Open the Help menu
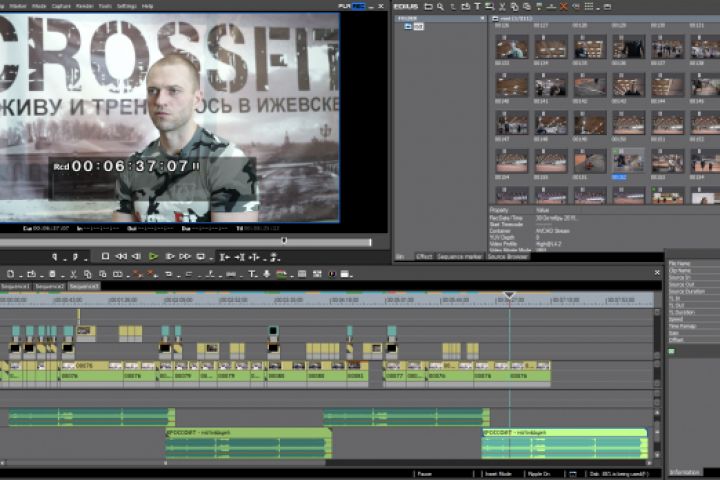Image resolution: width=720 pixels, height=480 pixels. pos(147,6)
